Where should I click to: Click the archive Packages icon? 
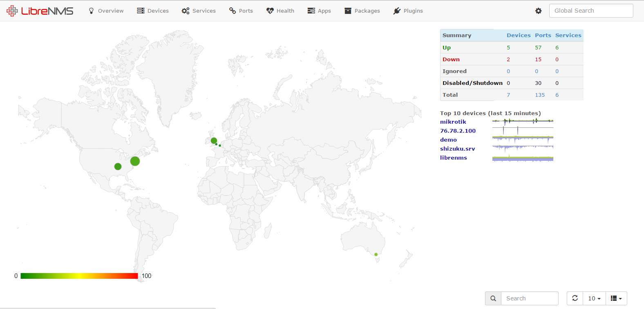click(x=348, y=11)
